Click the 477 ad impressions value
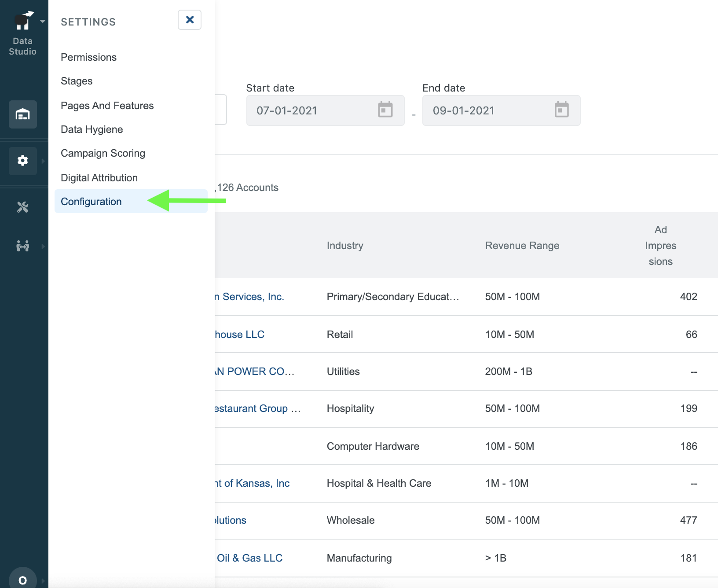This screenshot has height=588, width=718. pyautogui.click(x=689, y=520)
